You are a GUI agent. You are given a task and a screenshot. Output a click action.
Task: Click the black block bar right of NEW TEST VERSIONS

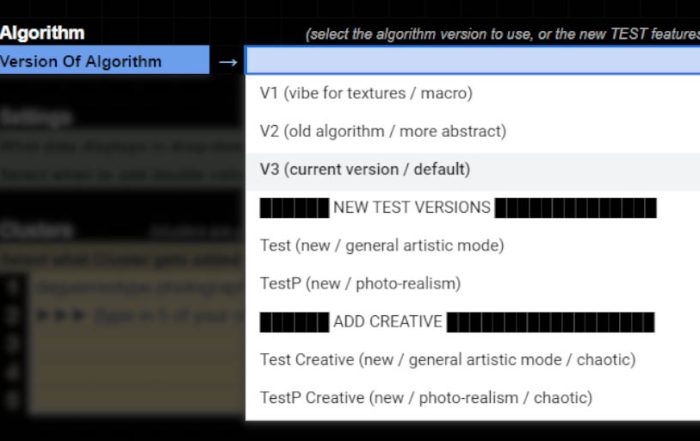576,208
